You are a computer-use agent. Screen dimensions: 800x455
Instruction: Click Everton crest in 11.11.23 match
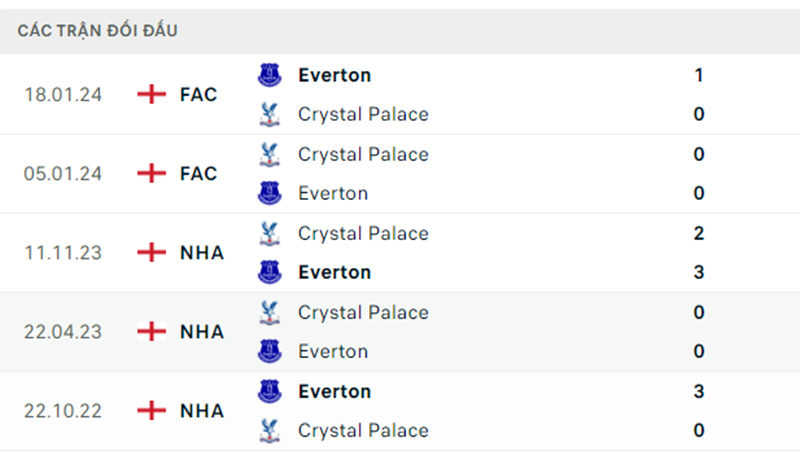tap(269, 272)
